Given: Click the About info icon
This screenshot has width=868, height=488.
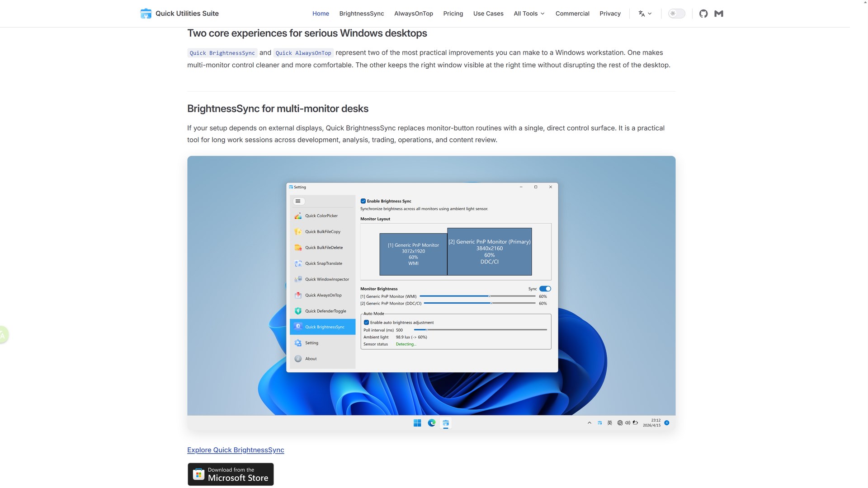Looking at the screenshot, I should point(298,359).
